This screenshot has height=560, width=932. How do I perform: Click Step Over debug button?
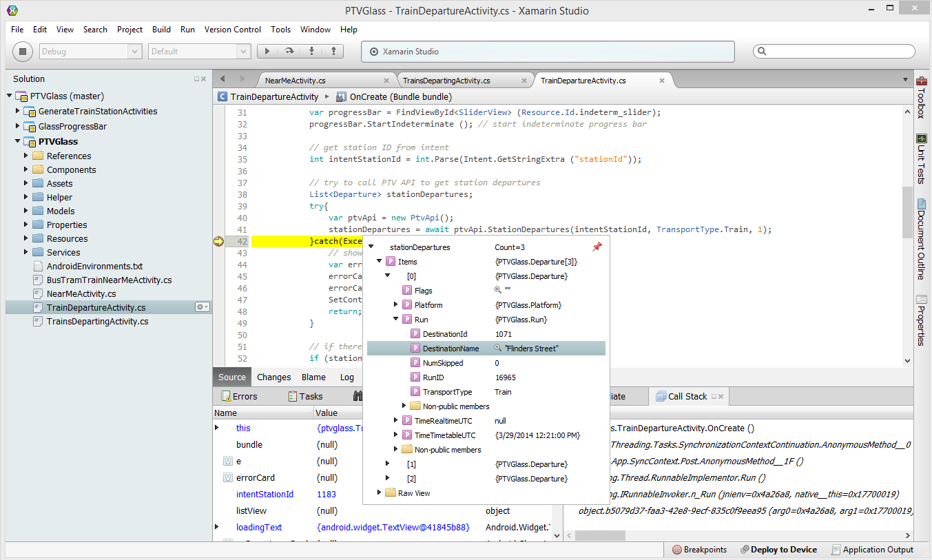point(289,51)
